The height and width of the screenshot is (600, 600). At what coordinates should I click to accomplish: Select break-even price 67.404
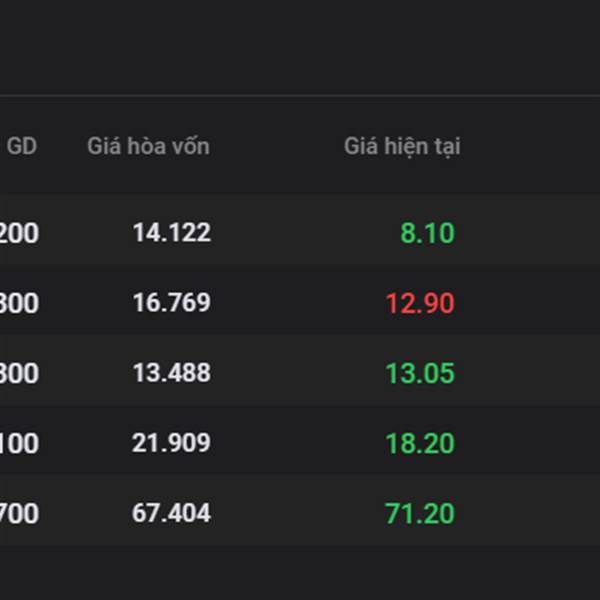(171, 513)
